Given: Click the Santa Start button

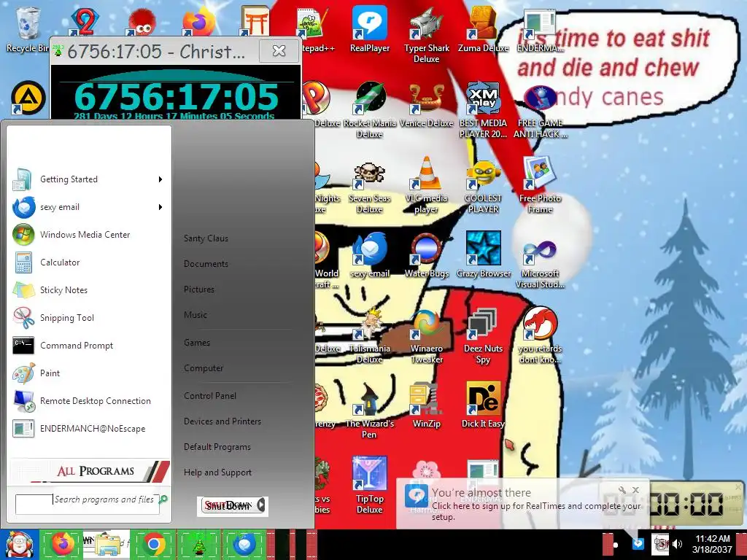Looking at the screenshot, I should point(19,544).
